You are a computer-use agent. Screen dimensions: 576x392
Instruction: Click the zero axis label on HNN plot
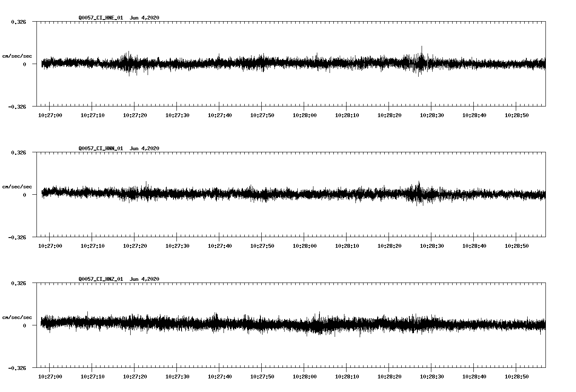(x=25, y=195)
